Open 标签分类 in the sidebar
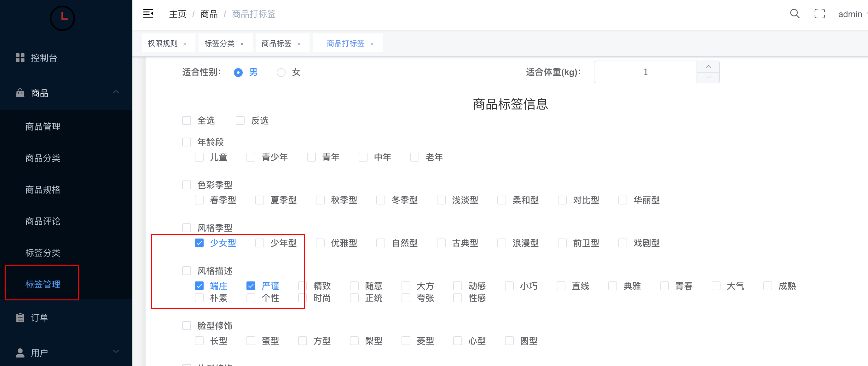The width and height of the screenshot is (868, 366). point(43,253)
